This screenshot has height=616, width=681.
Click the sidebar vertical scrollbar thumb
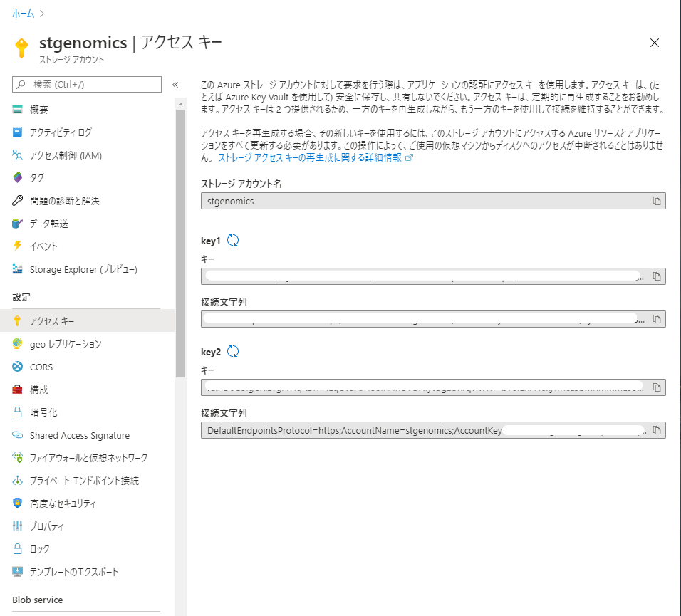click(x=181, y=243)
